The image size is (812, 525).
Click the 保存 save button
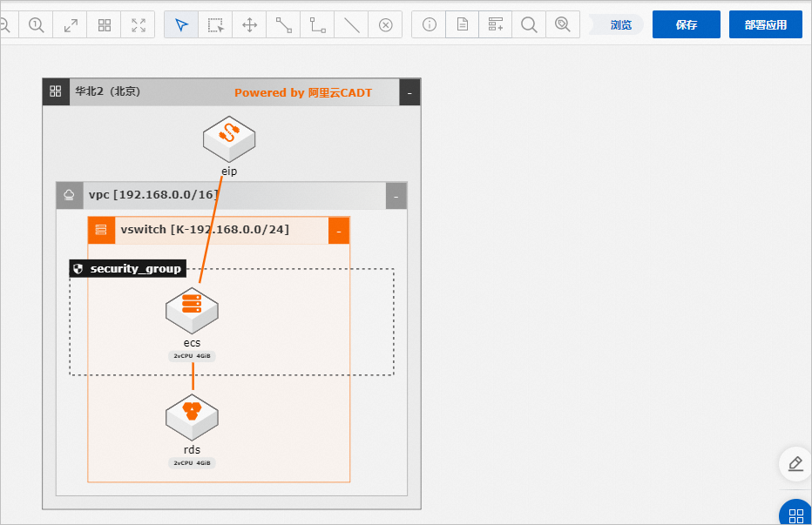[x=687, y=24]
